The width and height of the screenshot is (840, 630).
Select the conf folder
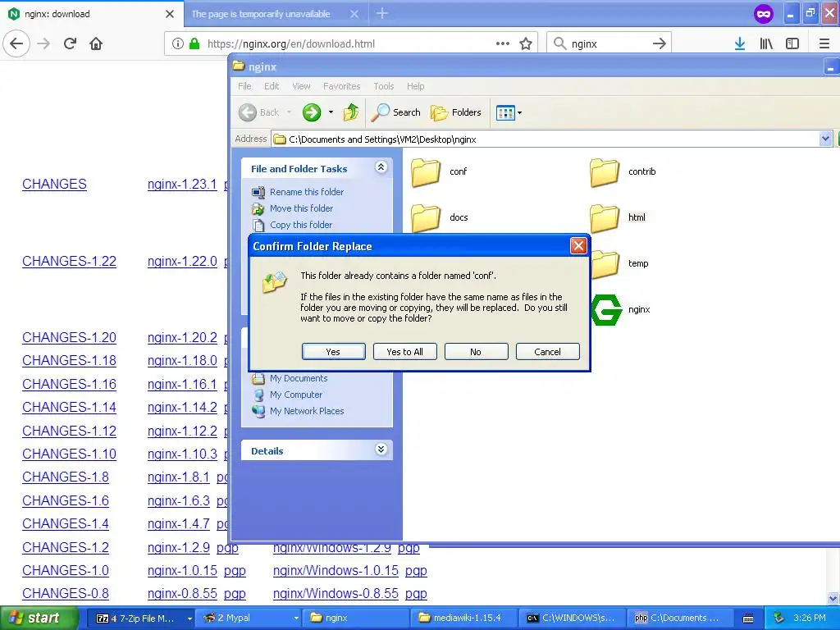[x=438, y=172]
